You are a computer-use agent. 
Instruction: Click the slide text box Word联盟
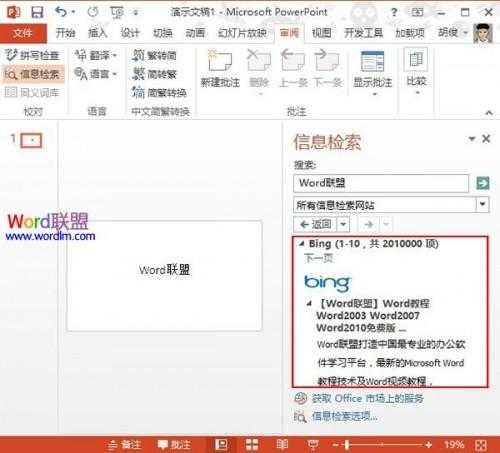[x=164, y=270]
